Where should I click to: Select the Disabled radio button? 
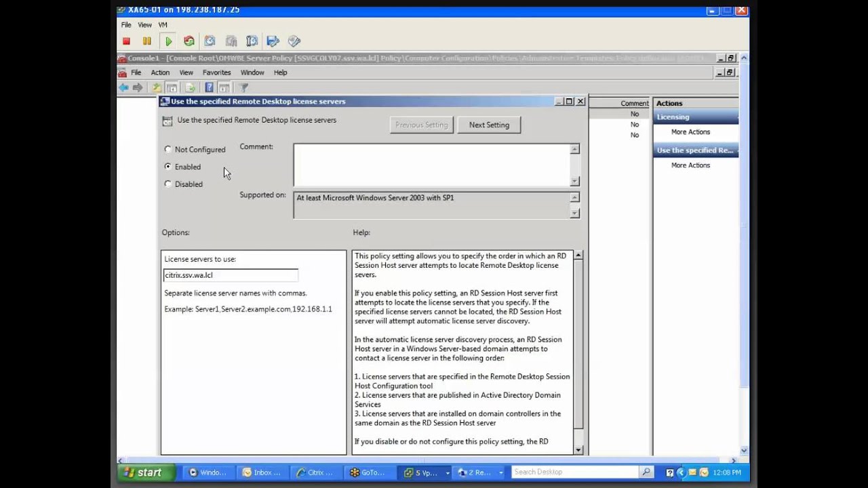pos(168,184)
